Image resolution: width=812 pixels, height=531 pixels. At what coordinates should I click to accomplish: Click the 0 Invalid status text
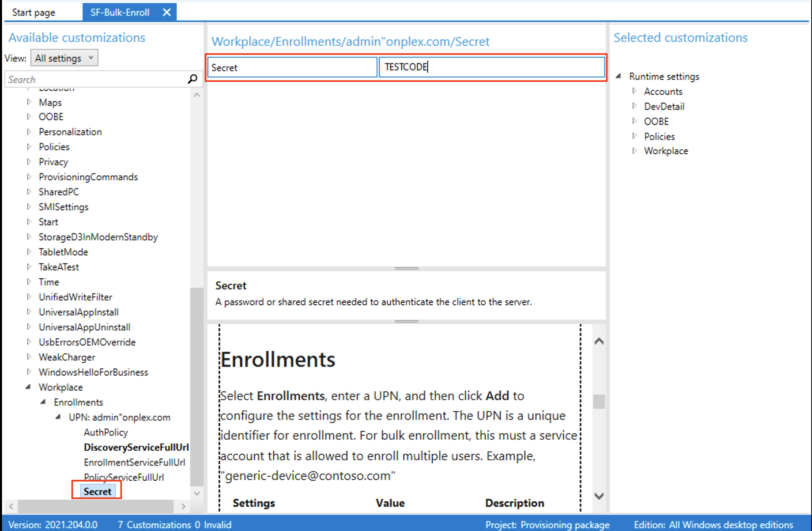[x=213, y=525]
